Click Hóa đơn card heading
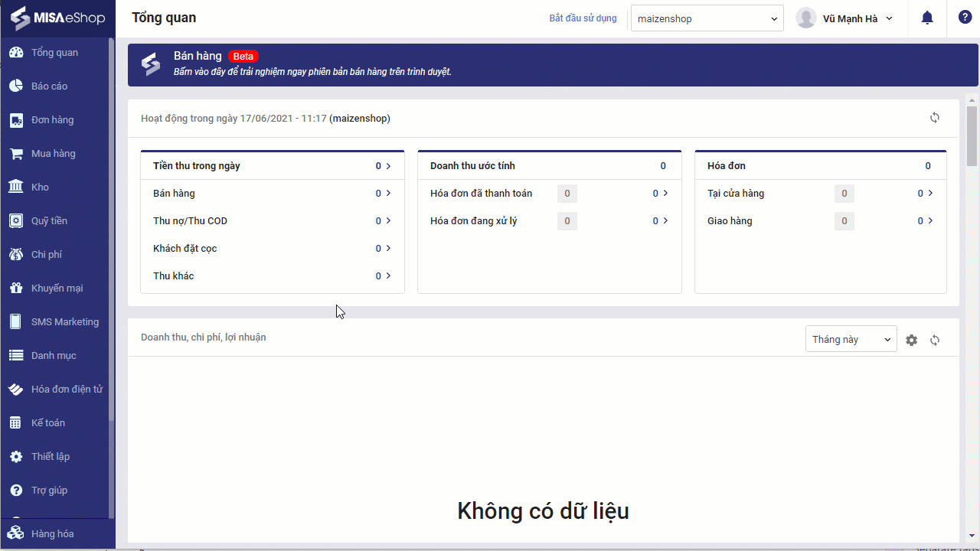Viewport: 980px width, 551px height. coord(727,166)
